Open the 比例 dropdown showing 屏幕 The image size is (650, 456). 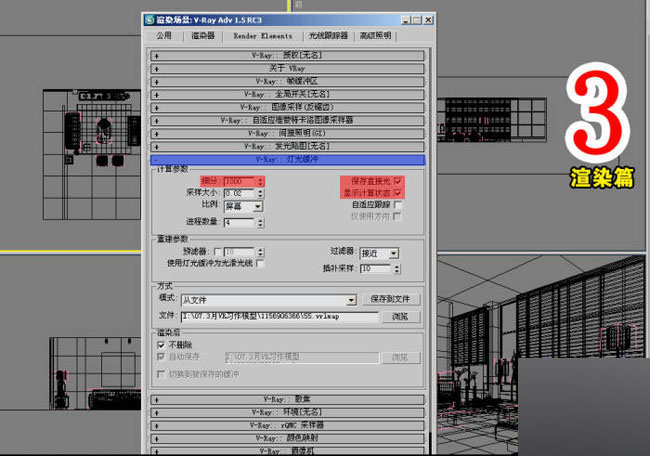pyautogui.click(x=243, y=206)
